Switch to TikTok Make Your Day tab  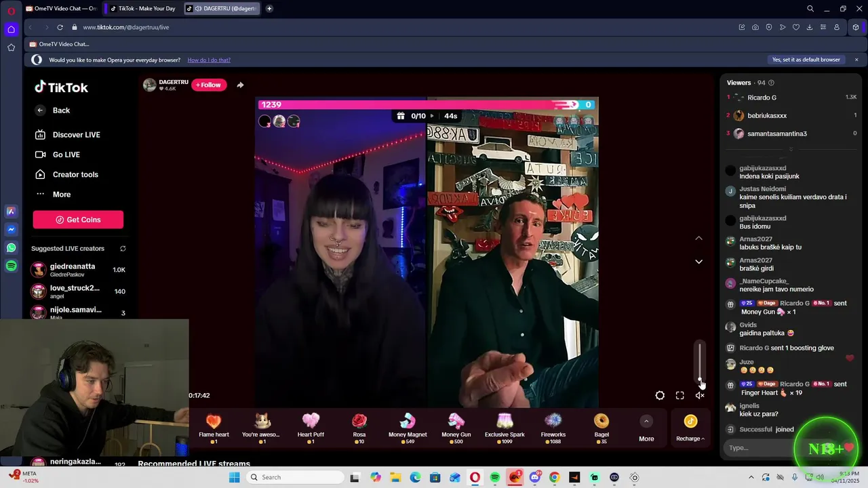coord(143,9)
